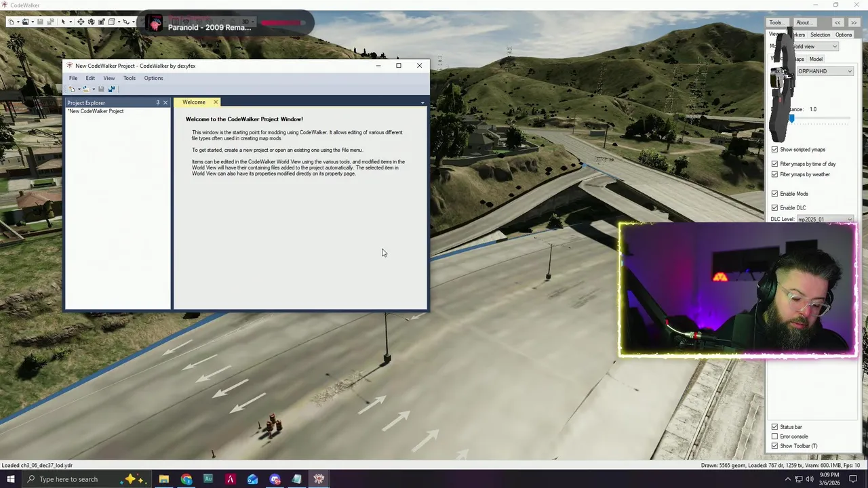Click the CodeWalker icon in Project window title
868x488 pixels.
69,66
